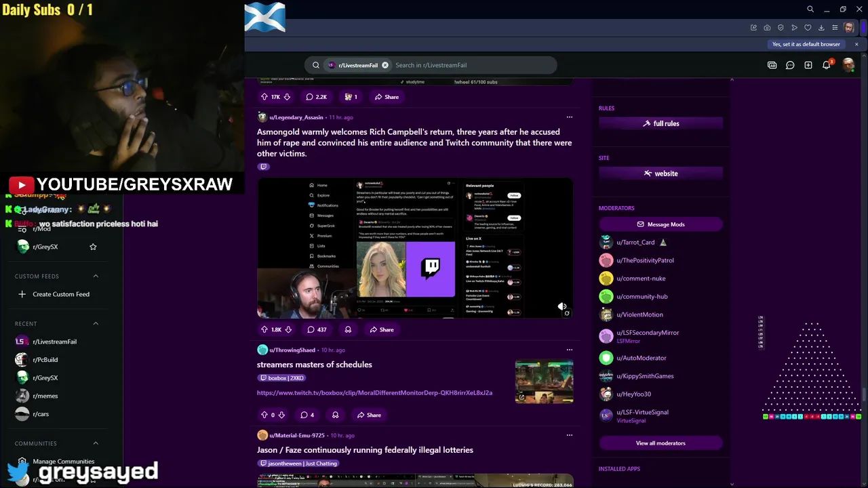
Task: Open the browser easy setup menu
Action: tap(835, 28)
